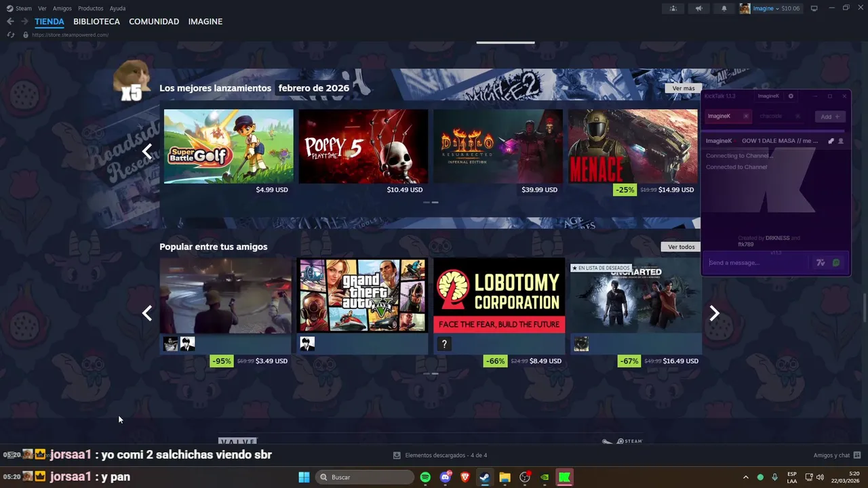Open Steam announcements megaphone icon
868x488 pixels.
pos(698,8)
